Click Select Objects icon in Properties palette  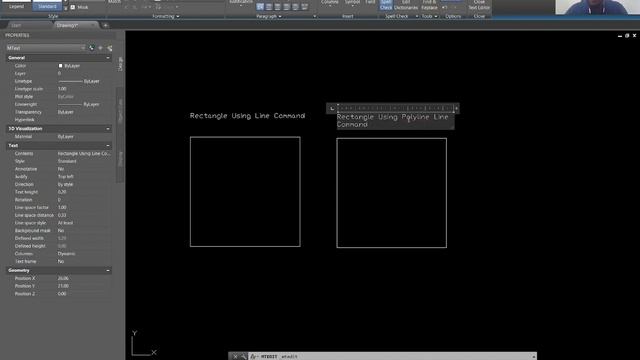pyautogui.click(x=100, y=48)
